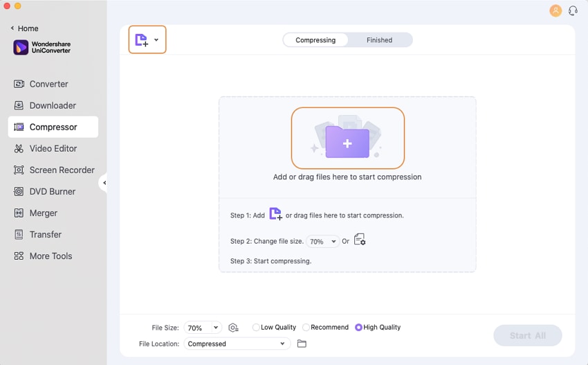This screenshot has width=588, height=365.
Task: Select the Recommend radio option
Action: (x=306, y=328)
